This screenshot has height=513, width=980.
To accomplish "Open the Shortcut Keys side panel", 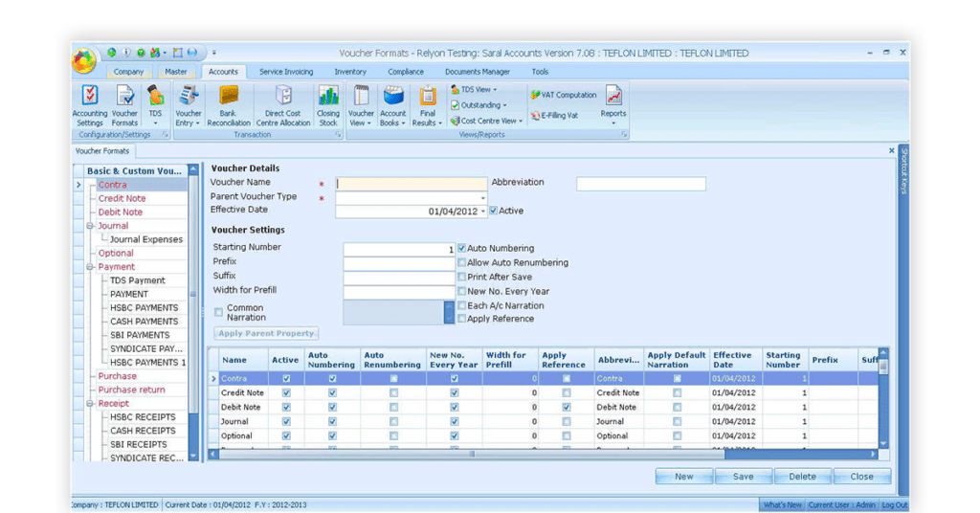I will click(903, 172).
